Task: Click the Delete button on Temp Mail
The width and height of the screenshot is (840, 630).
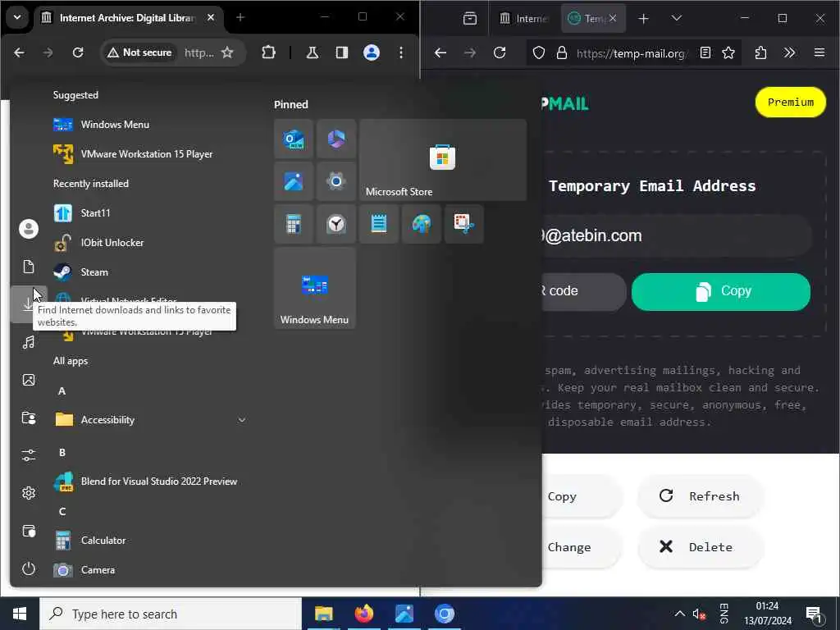Action: click(x=700, y=547)
